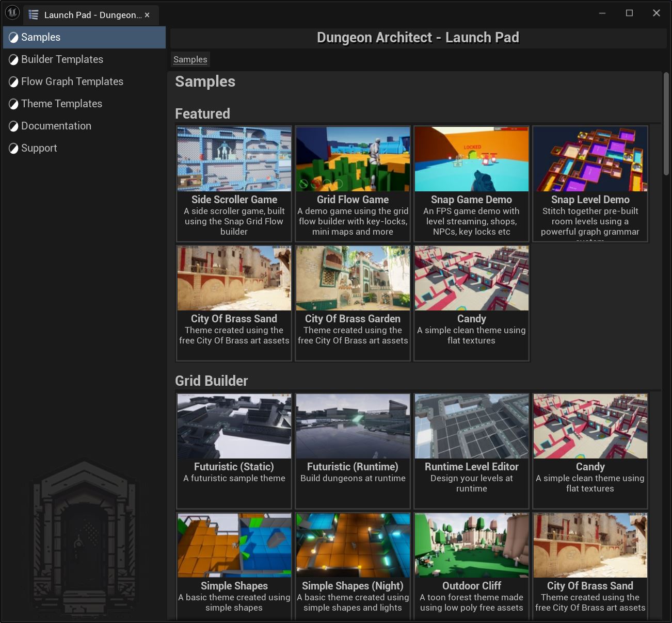Click the Support sidebar icon
The width and height of the screenshot is (672, 623).
pos(13,149)
